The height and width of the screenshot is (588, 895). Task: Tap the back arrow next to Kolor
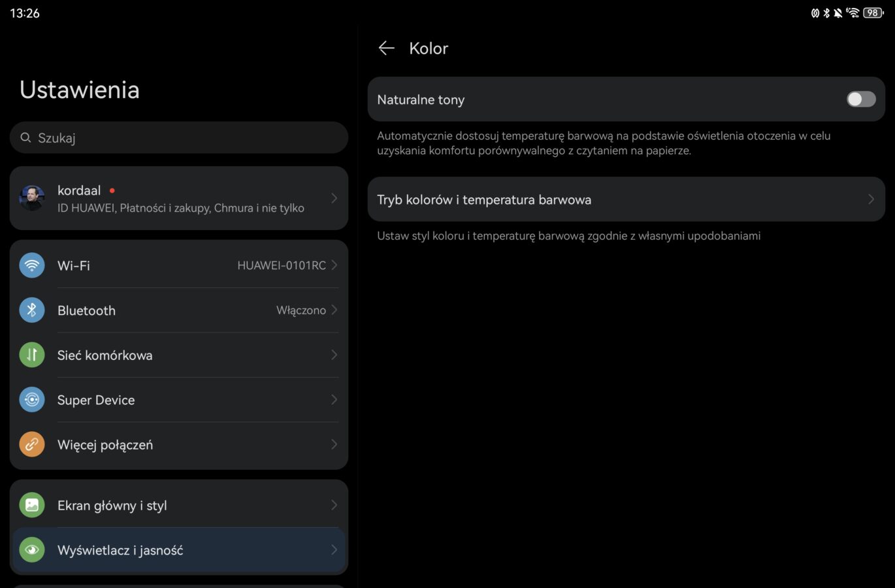[387, 48]
